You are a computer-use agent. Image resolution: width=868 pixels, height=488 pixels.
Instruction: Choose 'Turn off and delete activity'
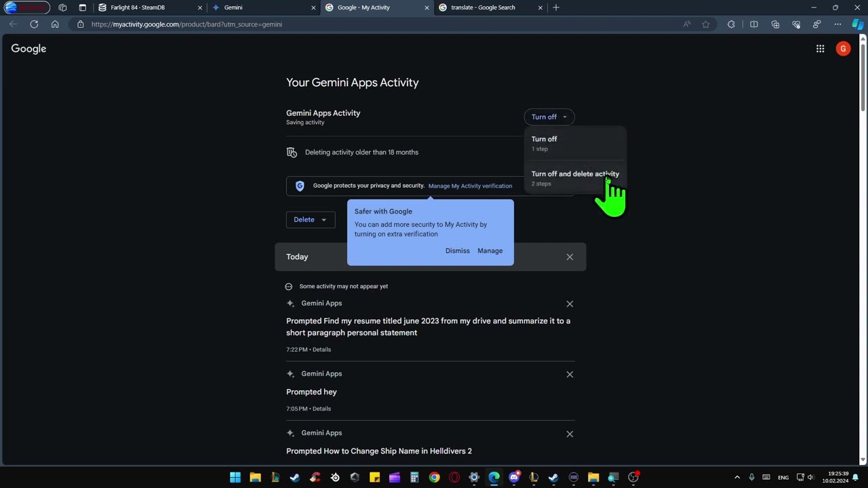click(575, 178)
